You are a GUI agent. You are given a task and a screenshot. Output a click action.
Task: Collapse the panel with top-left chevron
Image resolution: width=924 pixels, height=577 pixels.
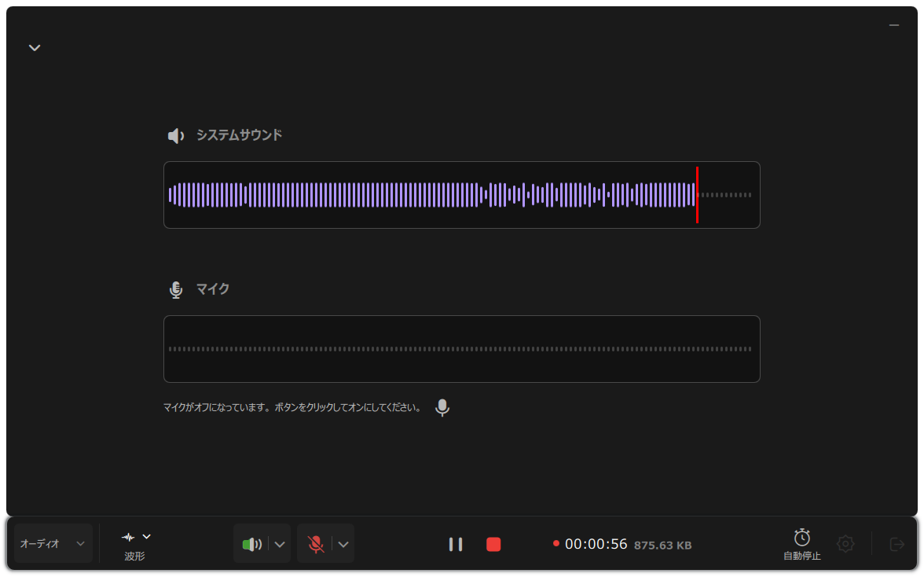35,48
